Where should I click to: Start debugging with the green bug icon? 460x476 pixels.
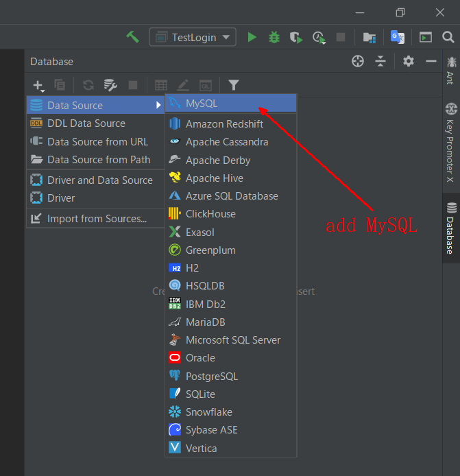pyautogui.click(x=274, y=37)
